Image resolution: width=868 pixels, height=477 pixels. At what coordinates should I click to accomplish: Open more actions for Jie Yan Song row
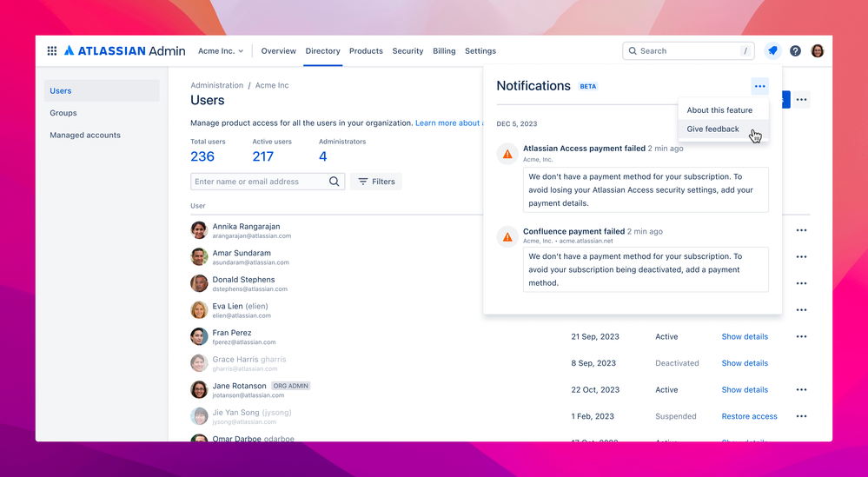coord(801,416)
